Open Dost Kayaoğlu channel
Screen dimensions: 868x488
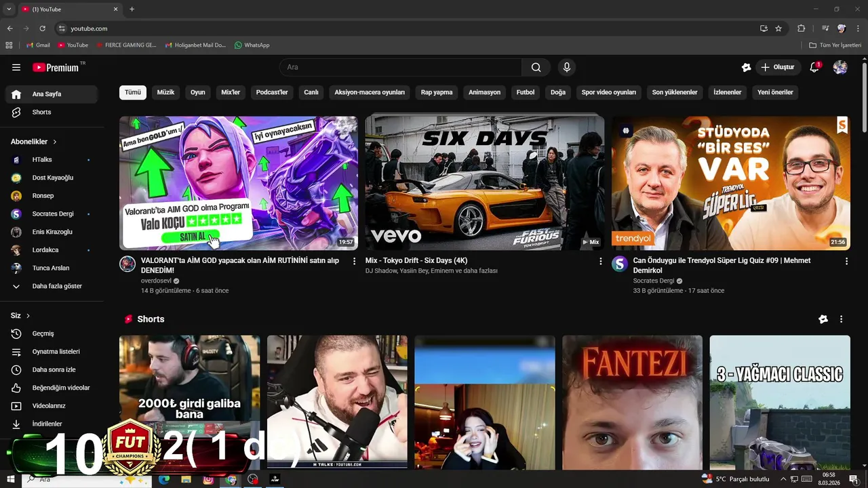click(52, 178)
